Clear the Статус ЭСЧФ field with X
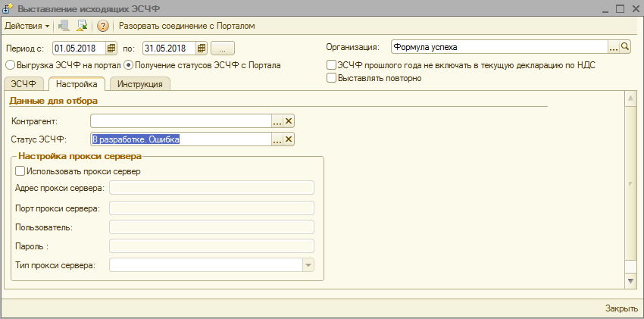 [x=289, y=139]
